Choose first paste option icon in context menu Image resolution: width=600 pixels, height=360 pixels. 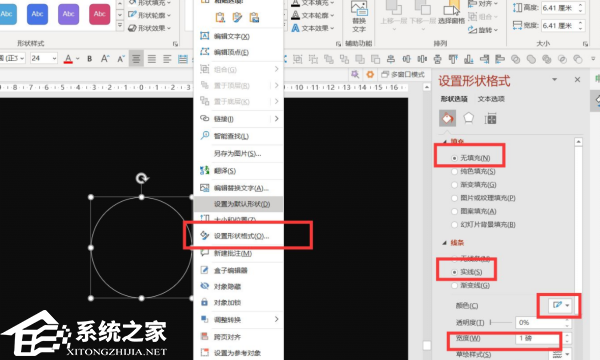click(x=220, y=17)
